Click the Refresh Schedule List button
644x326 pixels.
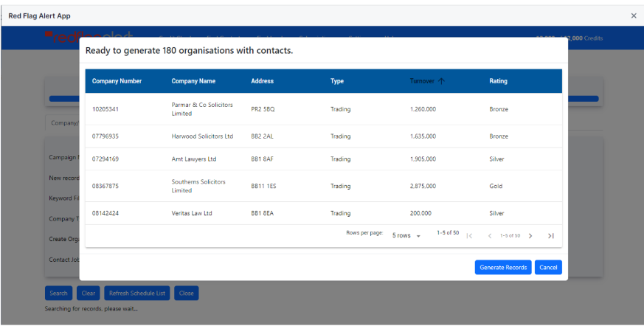[137, 293]
